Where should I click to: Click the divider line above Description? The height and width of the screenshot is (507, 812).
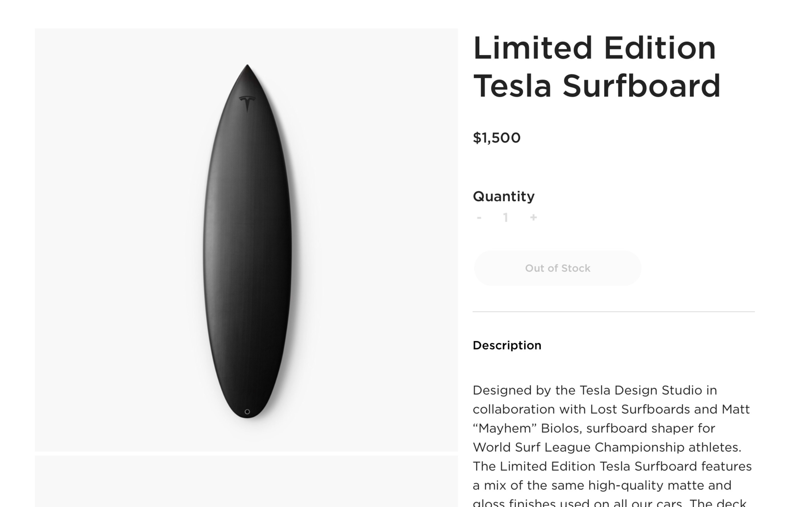coord(614,312)
